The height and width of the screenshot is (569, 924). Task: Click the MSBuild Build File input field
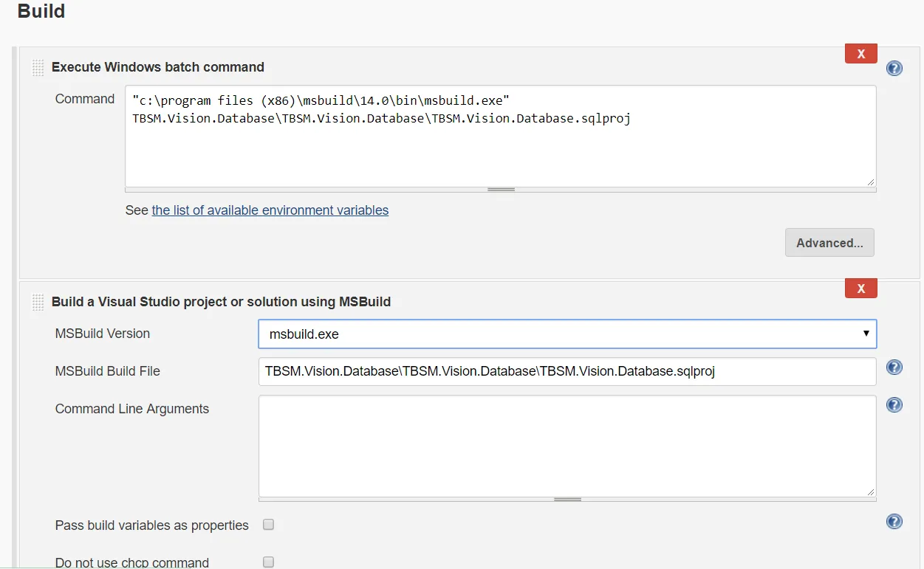click(567, 371)
